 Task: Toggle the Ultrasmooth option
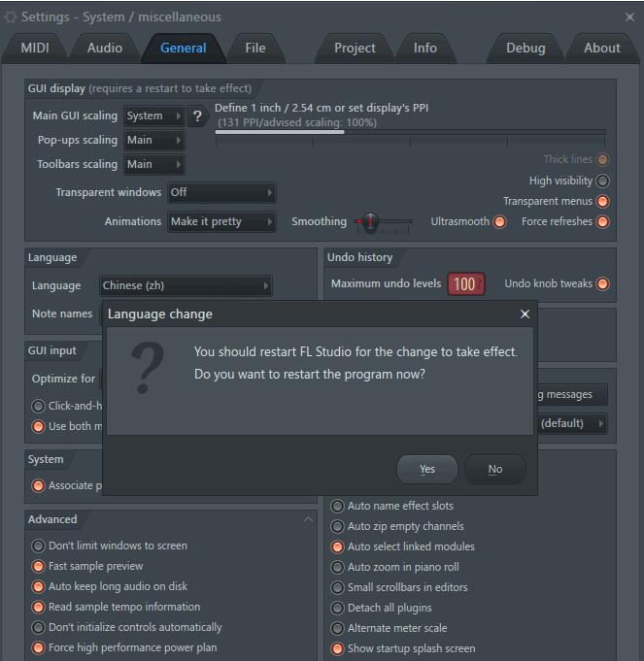pos(499,221)
